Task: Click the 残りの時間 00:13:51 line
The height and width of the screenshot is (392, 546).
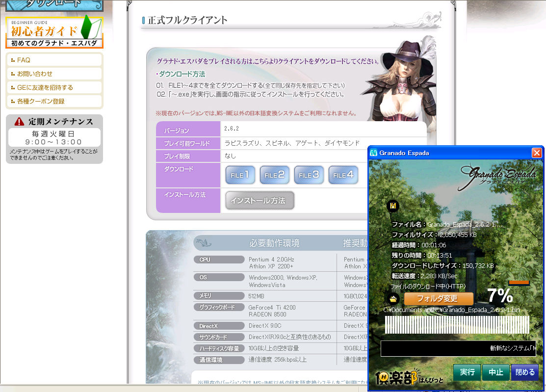Action: click(x=422, y=255)
